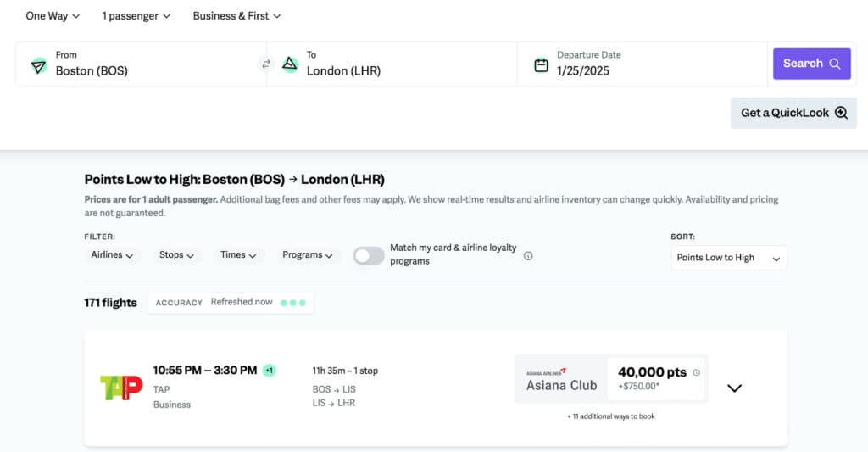Open the Business & First cabin dropdown
The height and width of the screenshot is (452, 868).
(x=236, y=16)
